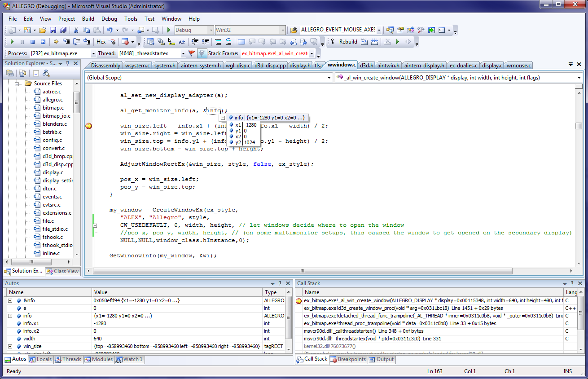Click the Undo arrow icon

pyautogui.click(x=110, y=30)
